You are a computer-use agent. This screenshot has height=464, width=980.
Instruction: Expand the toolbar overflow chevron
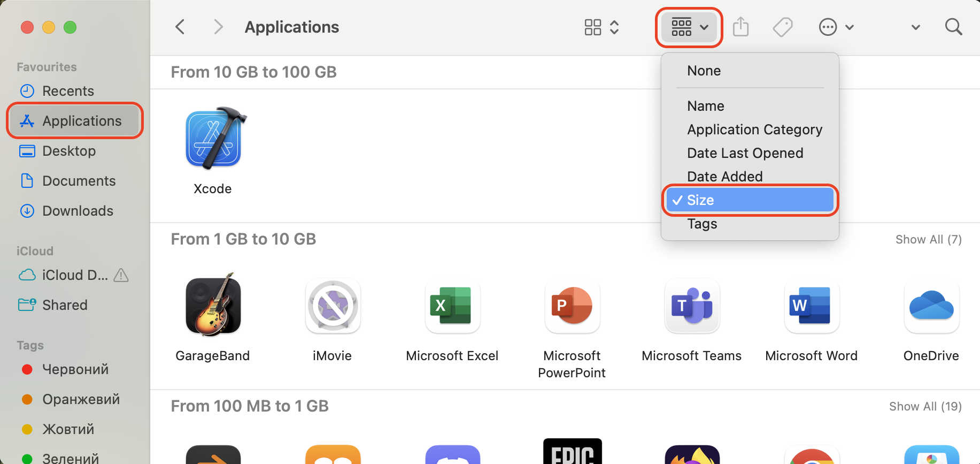[915, 27]
